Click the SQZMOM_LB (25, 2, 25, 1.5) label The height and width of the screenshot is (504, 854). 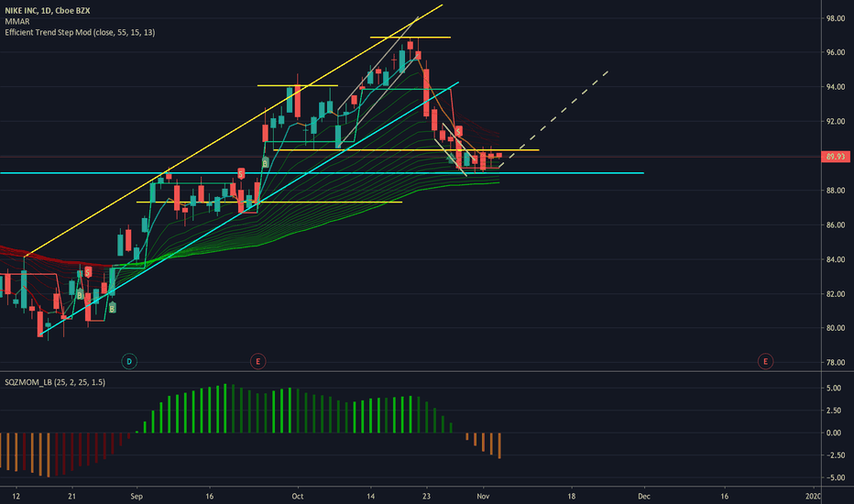(x=55, y=382)
